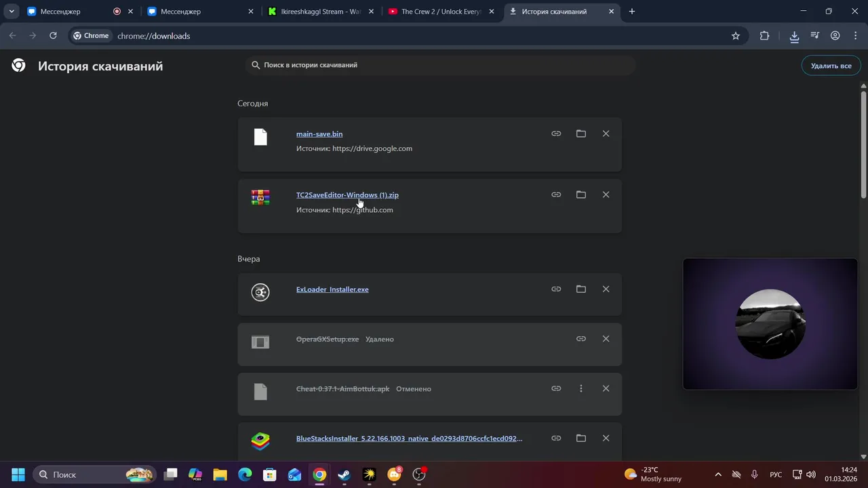Show ExLoader_Installer.exe in folder
Viewport: 868px width, 488px height.
click(x=581, y=289)
